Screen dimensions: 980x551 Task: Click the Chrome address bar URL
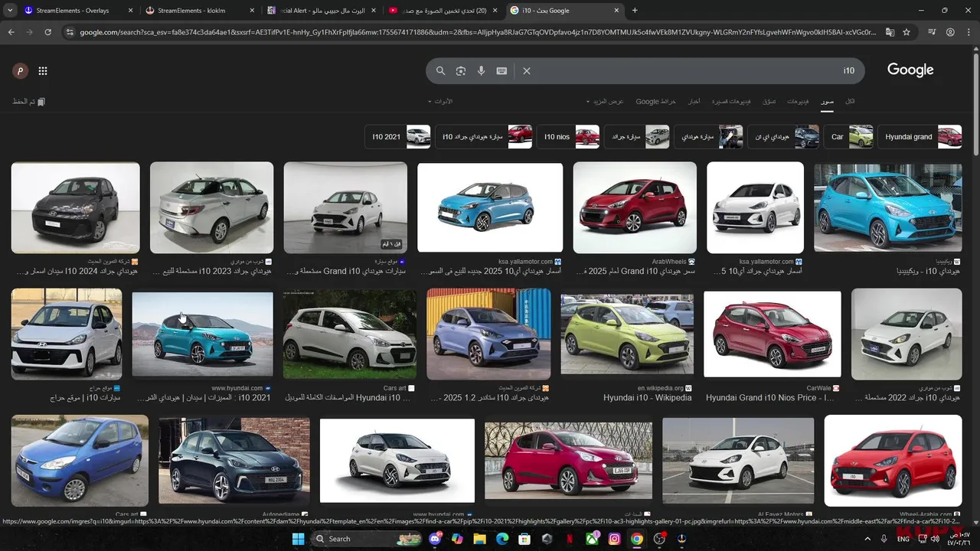click(479, 32)
